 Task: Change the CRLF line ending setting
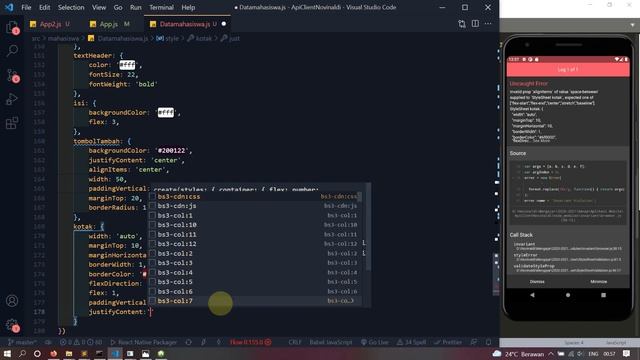295,342
